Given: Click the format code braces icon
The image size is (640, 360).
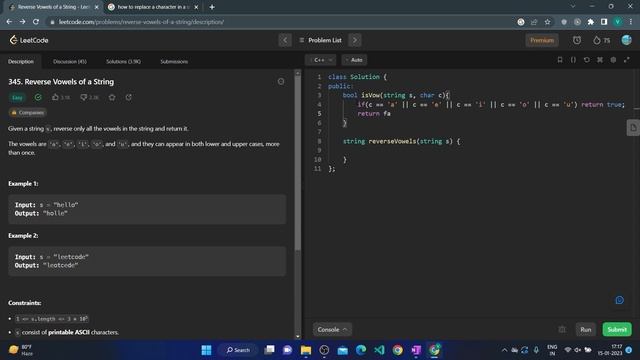Looking at the screenshot, I should (x=573, y=60).
